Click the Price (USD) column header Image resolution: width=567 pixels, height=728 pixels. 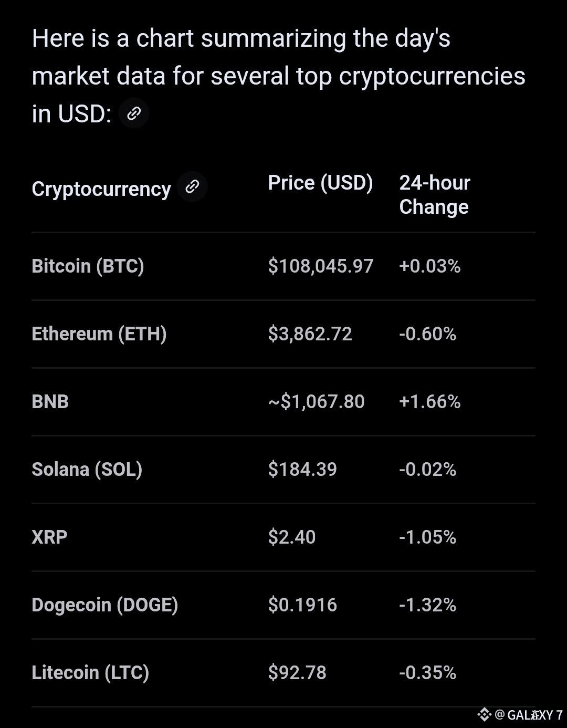320,183
